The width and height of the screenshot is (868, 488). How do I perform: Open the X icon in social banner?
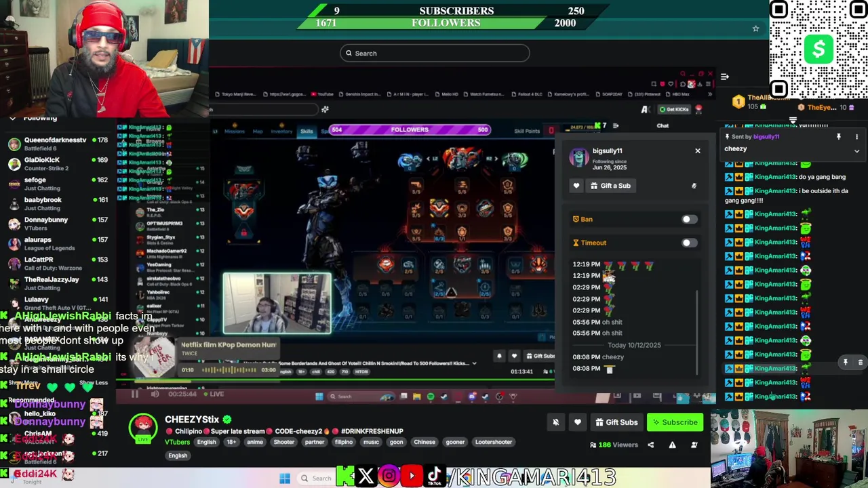coord(366,477)
